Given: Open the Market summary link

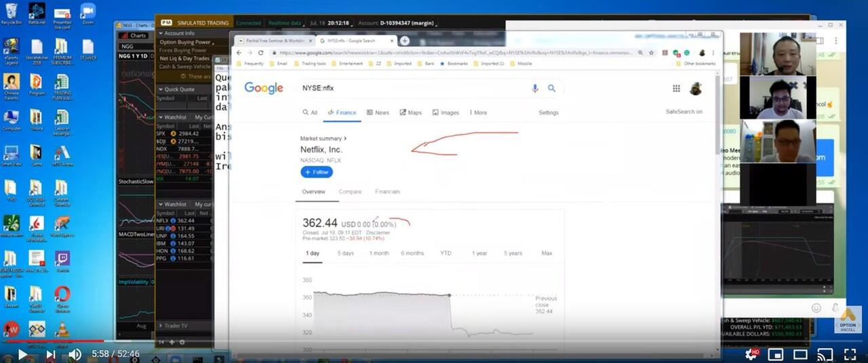Looking at the screenshot, I should click(323, 138).
